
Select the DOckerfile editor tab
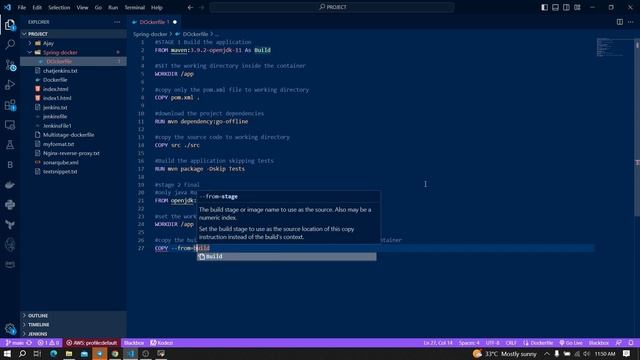[x=154, y=22]
